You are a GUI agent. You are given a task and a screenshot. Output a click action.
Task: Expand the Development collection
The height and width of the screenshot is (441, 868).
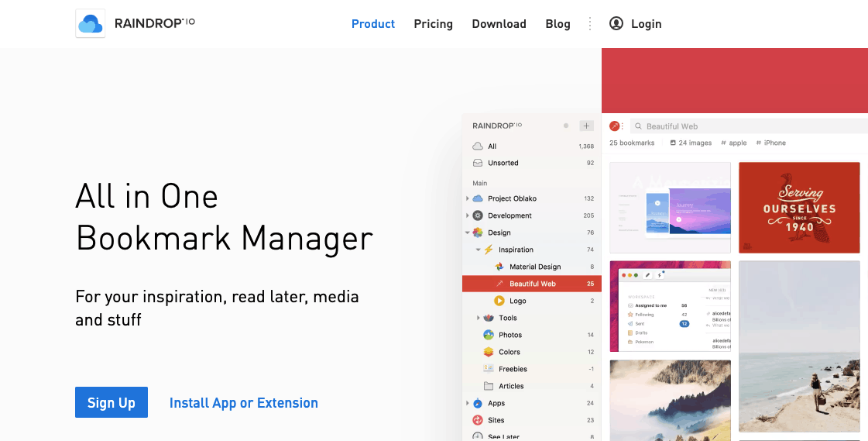(467, 215)
